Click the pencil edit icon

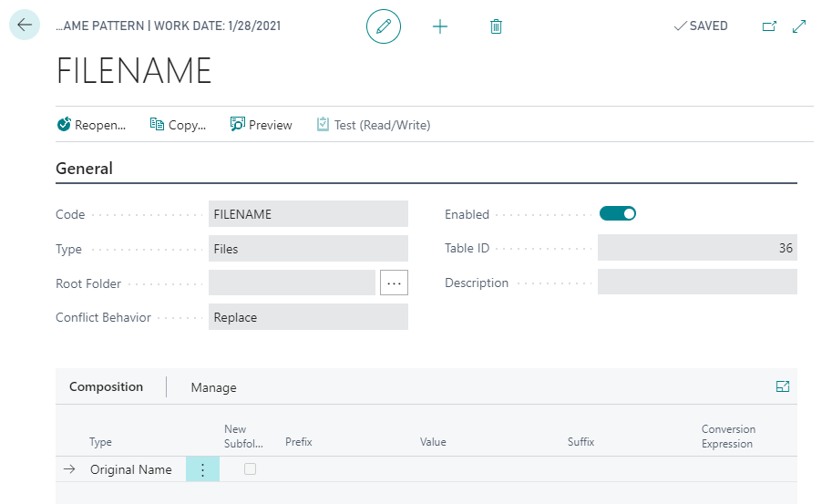[384, 26]
